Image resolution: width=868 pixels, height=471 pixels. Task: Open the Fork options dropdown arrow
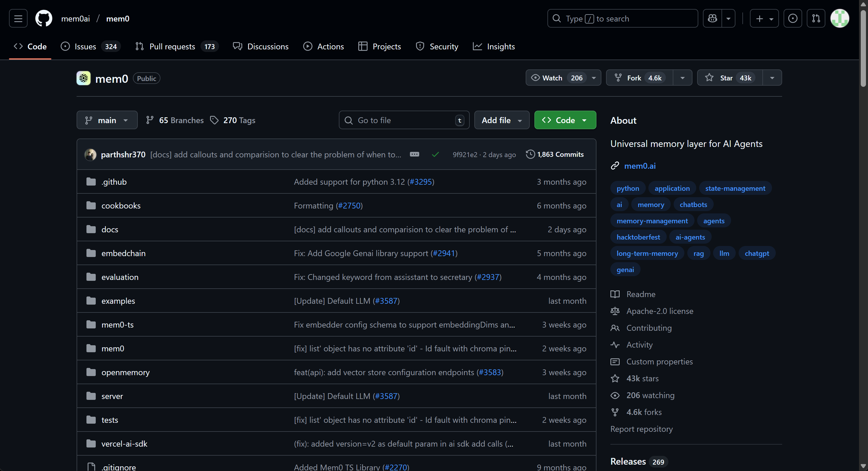pyautogui.click(x=682, y=78)
